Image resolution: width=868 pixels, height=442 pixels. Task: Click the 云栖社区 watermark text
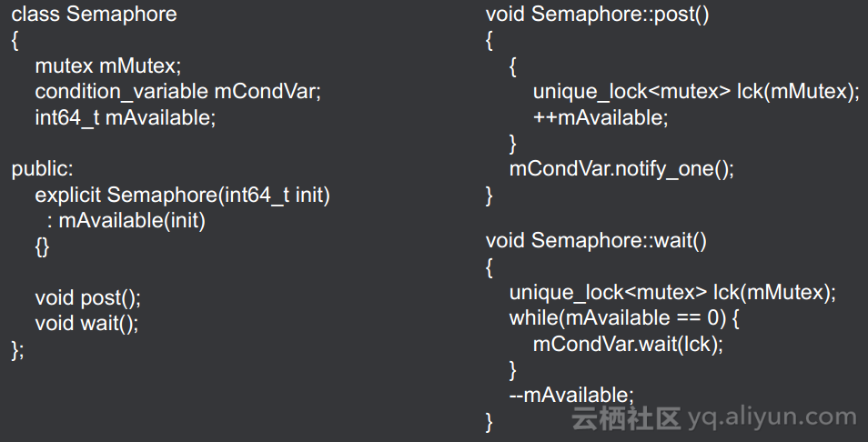click(626, 418)
